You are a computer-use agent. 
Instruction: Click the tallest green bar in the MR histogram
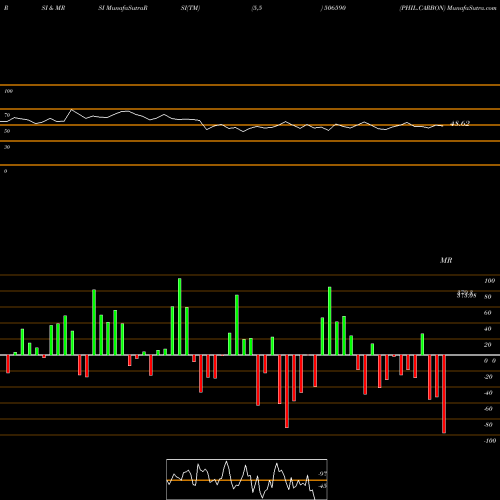[x=180, y=317]
